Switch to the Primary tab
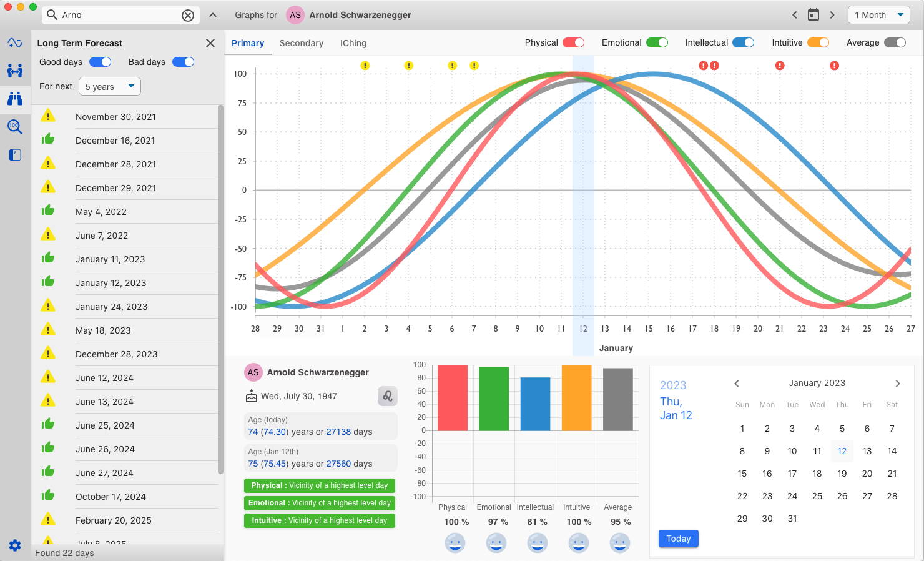Image resolution: width=924 pixels, height=561 pixels. pos(248,43)
